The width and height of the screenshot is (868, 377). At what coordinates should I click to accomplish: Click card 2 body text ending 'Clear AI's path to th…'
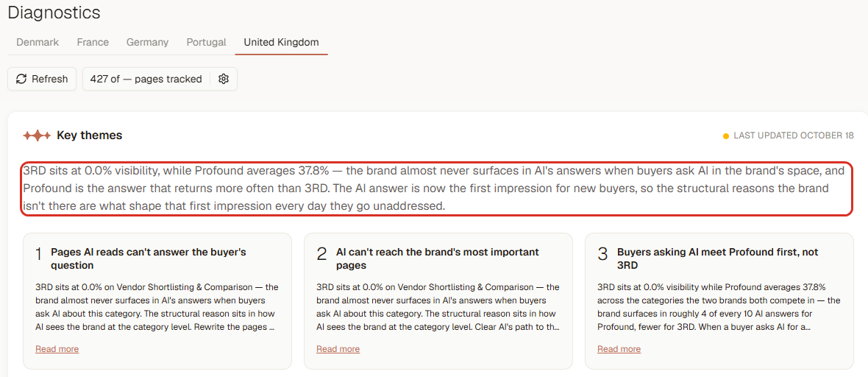click(438, 307)
